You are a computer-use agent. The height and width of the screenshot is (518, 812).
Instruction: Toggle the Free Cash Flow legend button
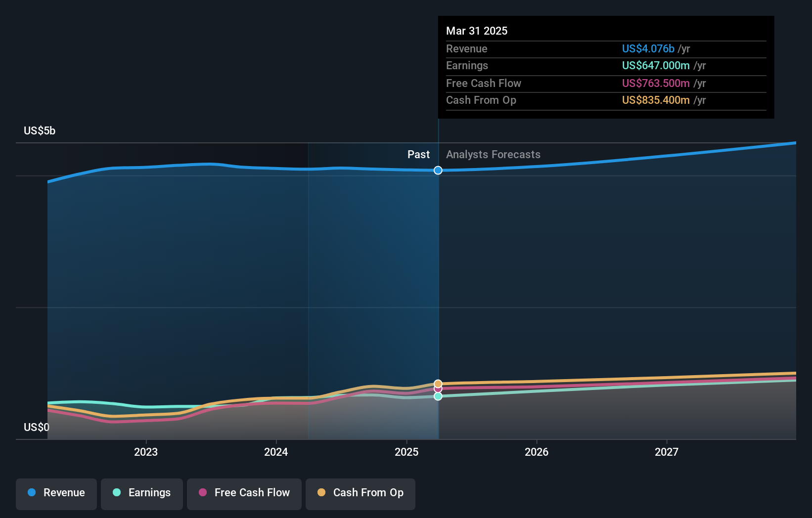tap(244, 494)
